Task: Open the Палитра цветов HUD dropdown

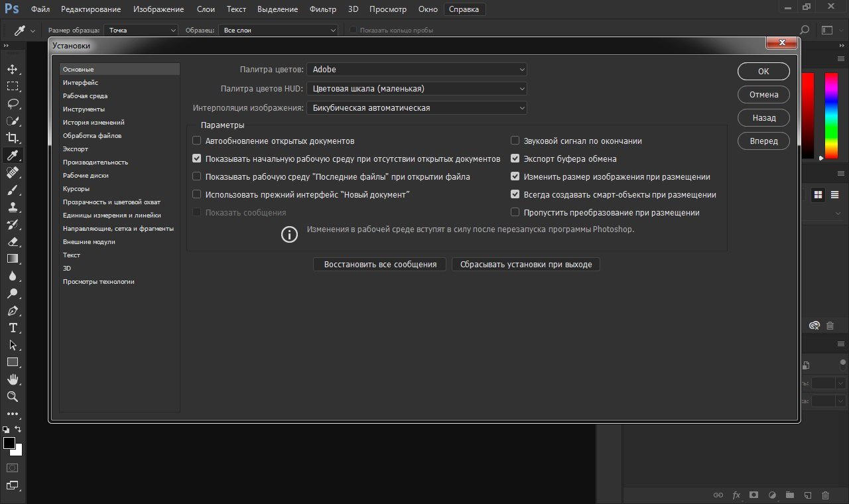Action: [417, 88]
